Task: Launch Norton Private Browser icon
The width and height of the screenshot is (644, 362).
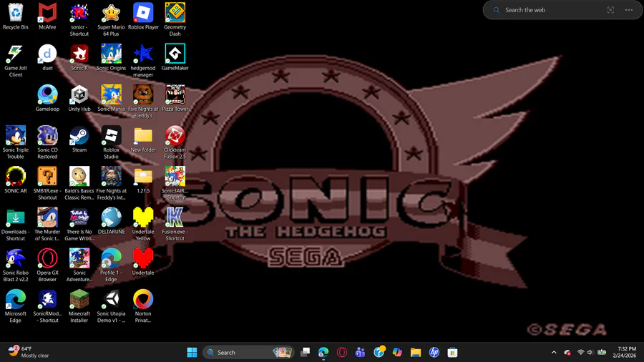Action: pyautogui.click(x=143, y=306)
